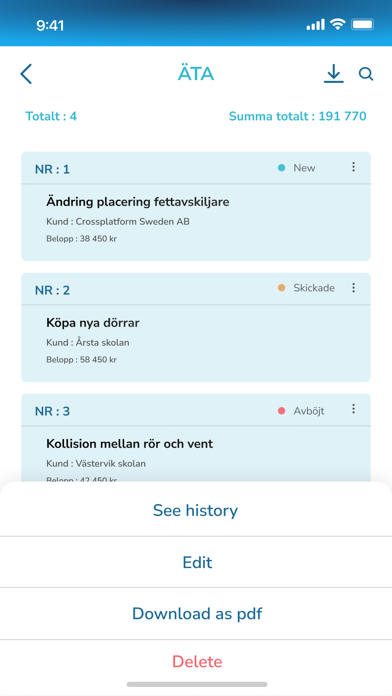Tap the orange Skickade status dot

pyautogui.click(x=281, y=288)
